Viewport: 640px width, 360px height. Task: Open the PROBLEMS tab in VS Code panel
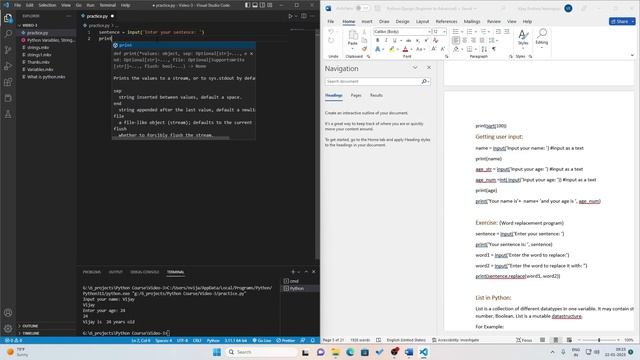(92, 272)
